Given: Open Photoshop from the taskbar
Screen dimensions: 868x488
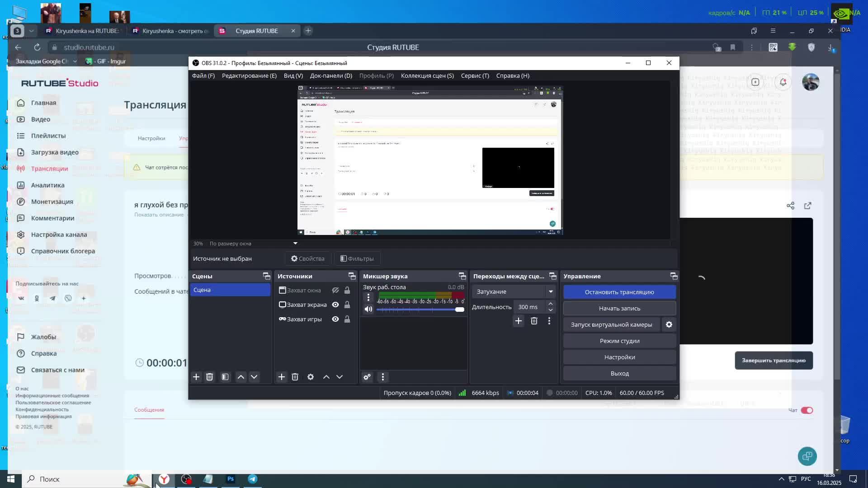Looking at the screenshot, I should point(231,479).
